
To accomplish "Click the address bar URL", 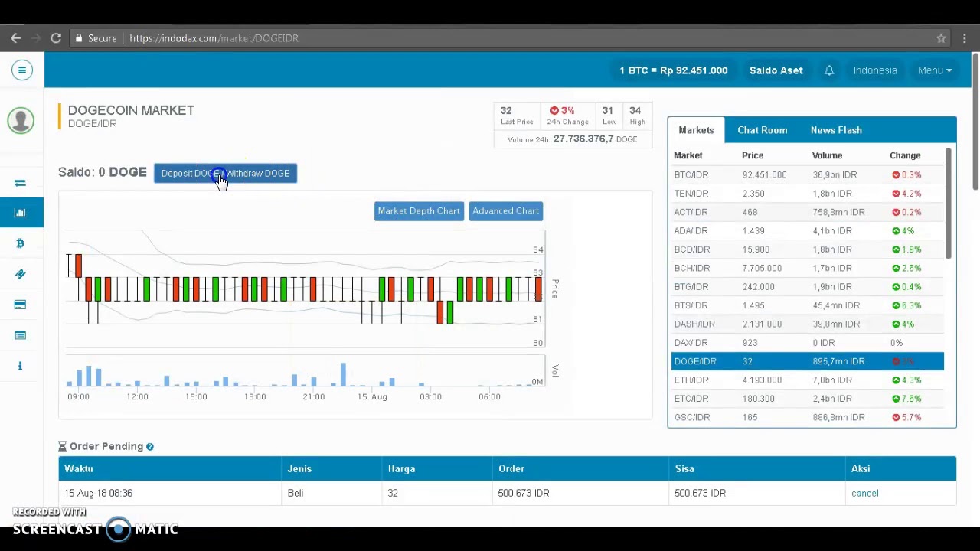I will coord(214,38).
